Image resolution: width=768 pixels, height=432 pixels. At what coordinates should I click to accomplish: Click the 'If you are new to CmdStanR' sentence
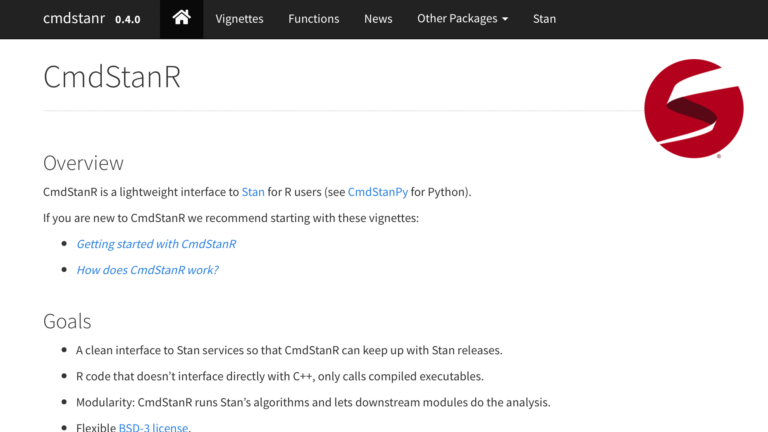pos(230,218)
